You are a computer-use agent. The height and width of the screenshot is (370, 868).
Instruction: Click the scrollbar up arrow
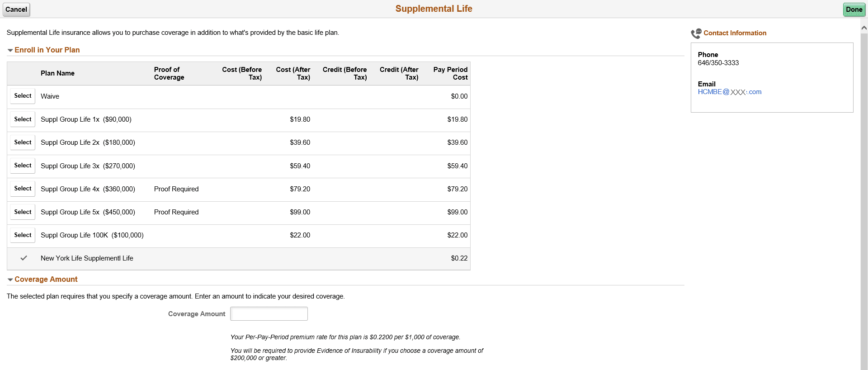[x=864, y=28]
